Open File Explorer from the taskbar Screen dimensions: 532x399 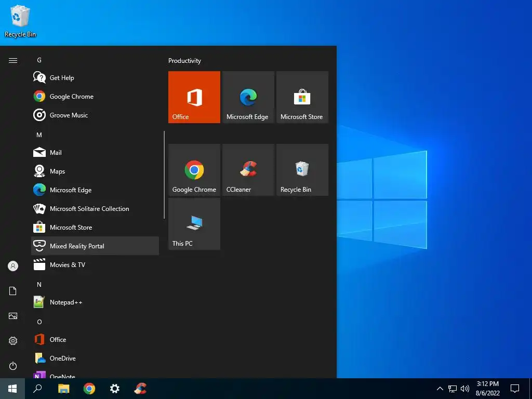[63, 389]
